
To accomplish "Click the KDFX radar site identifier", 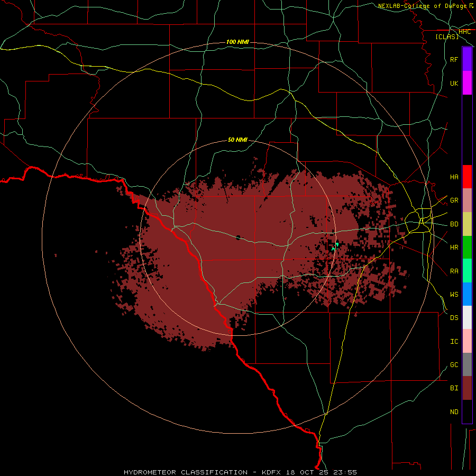I will coord(271,472).
